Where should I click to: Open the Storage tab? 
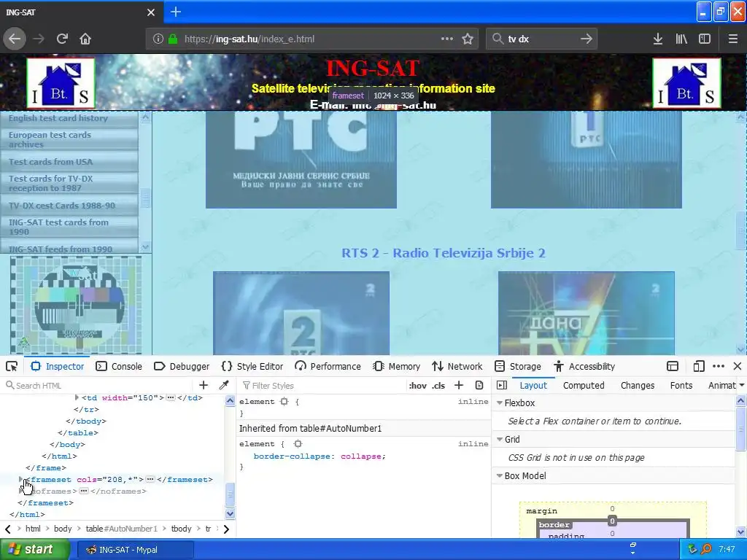[x=518, y=366]
